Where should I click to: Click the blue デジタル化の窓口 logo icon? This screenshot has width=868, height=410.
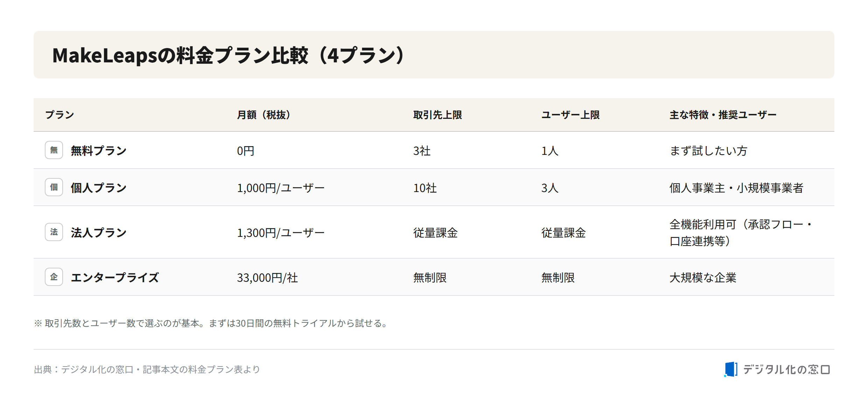(731, 369)
